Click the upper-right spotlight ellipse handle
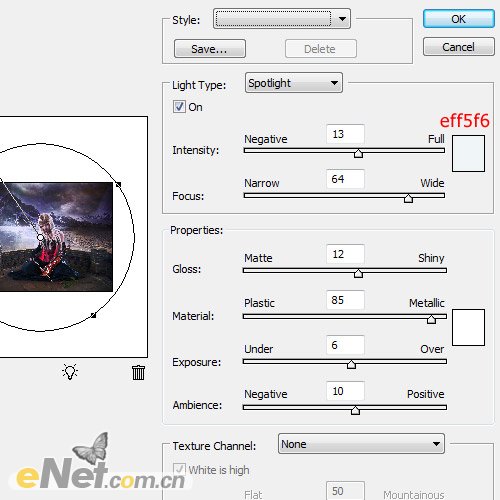This screenshot has width=500, height=500. [118, 184]
